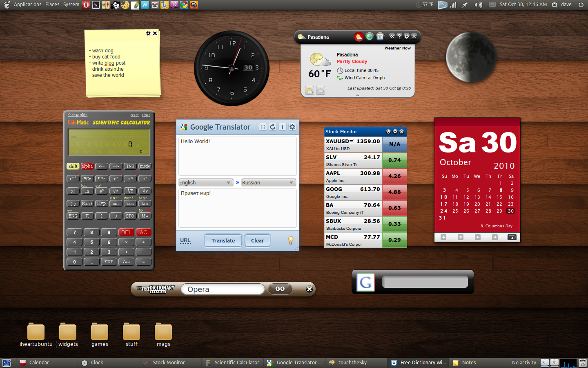Image resolution: width=588 pixels, height=368 pixels.
Task: Open sound volume control in top panel
Action: pyautogui.click(x=478, y=4)
